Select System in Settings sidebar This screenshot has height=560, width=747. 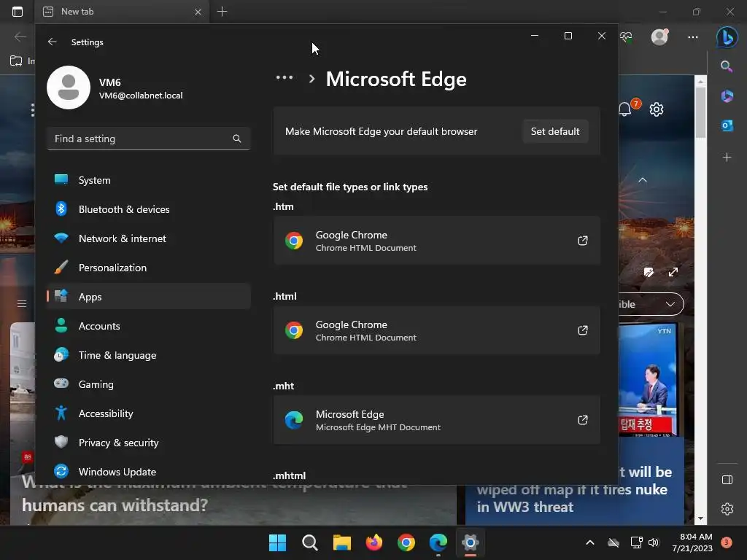(149, 180)
